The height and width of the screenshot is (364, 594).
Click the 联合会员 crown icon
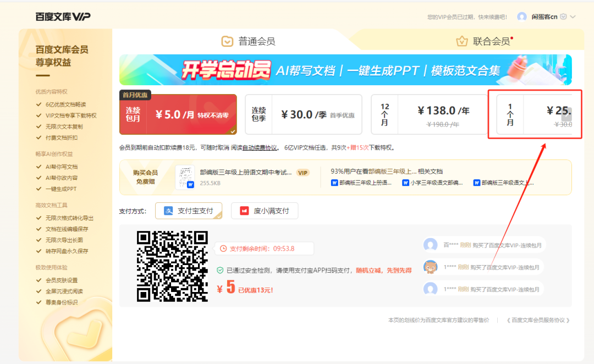[x=462, y=41]
